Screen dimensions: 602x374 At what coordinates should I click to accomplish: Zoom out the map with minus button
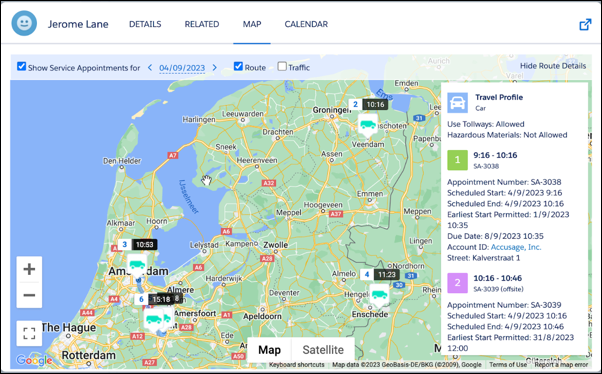click(29, 295)
